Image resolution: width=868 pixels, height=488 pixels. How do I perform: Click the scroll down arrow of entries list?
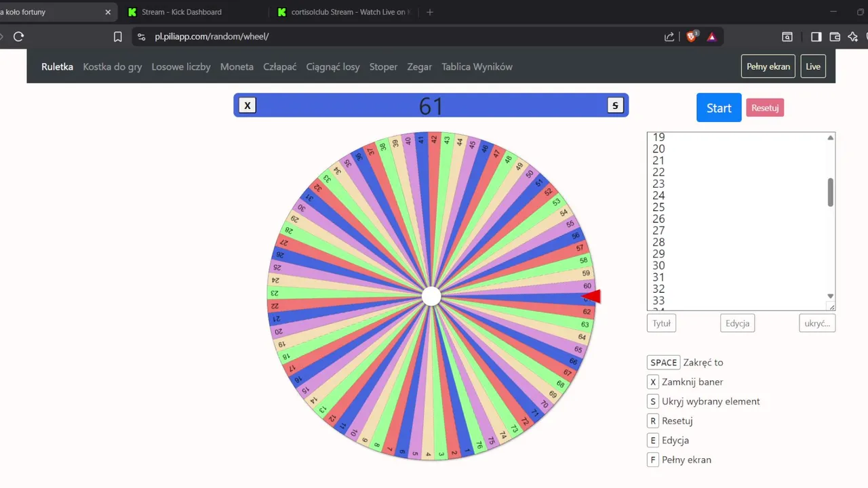[831, 296]
